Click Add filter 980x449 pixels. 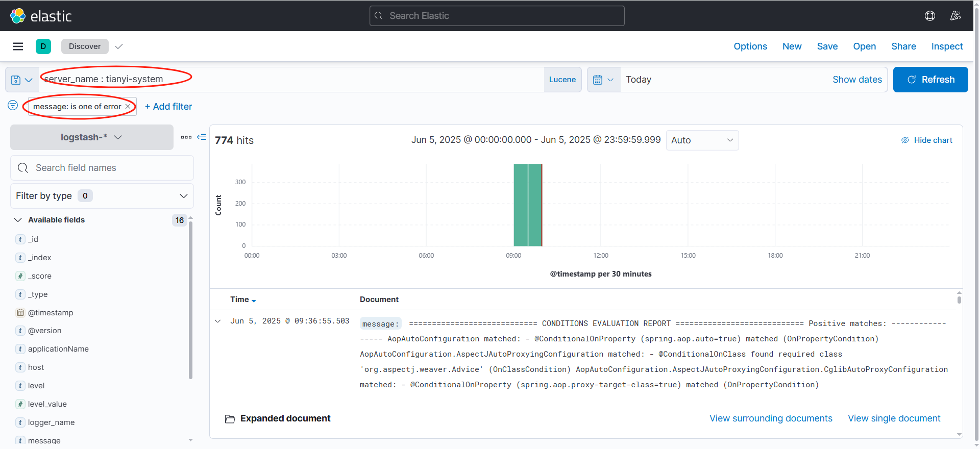(x=168, y=107)
